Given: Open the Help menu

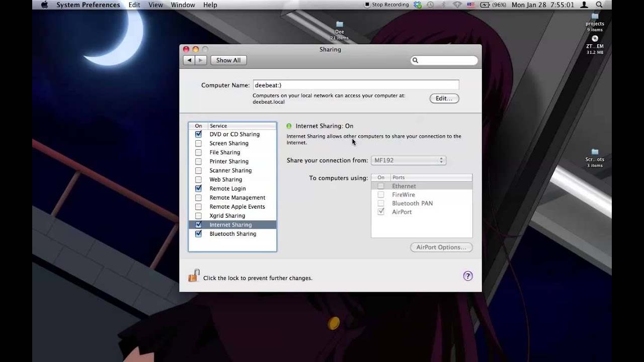Looking at the screenshot, I should (210, 5).
